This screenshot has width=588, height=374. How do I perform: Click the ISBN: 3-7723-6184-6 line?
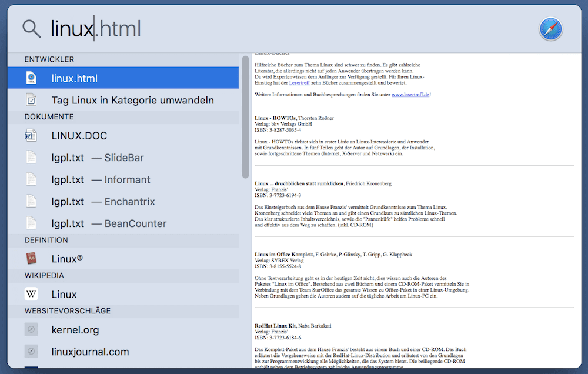278,338
